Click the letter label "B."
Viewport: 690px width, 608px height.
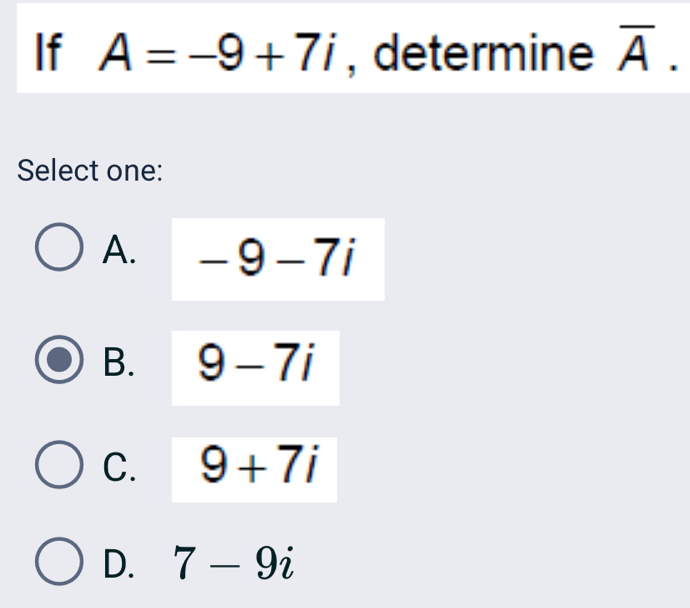point(120,362)
